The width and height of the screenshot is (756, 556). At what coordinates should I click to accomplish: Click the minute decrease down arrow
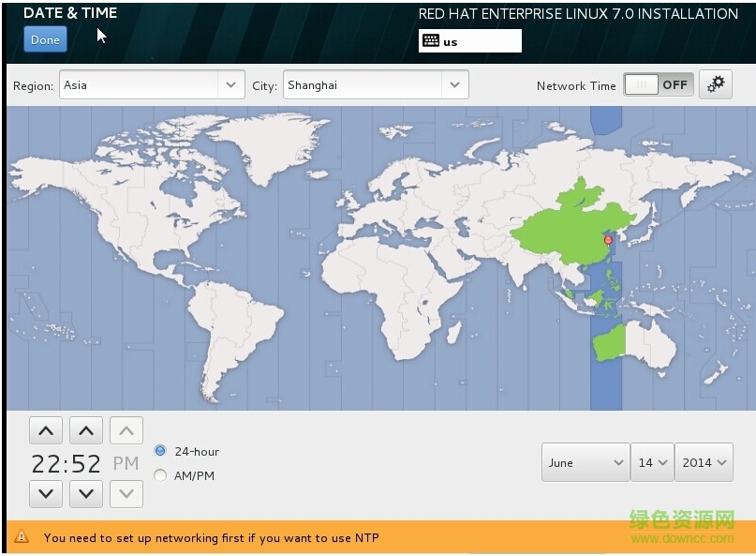pos(86,492)
